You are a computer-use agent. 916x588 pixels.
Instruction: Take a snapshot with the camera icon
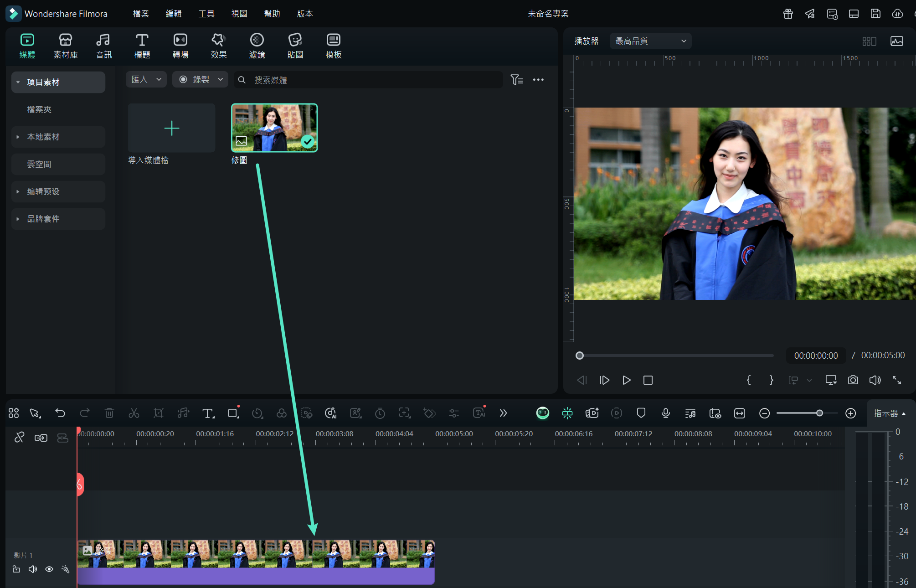(853, 380)
